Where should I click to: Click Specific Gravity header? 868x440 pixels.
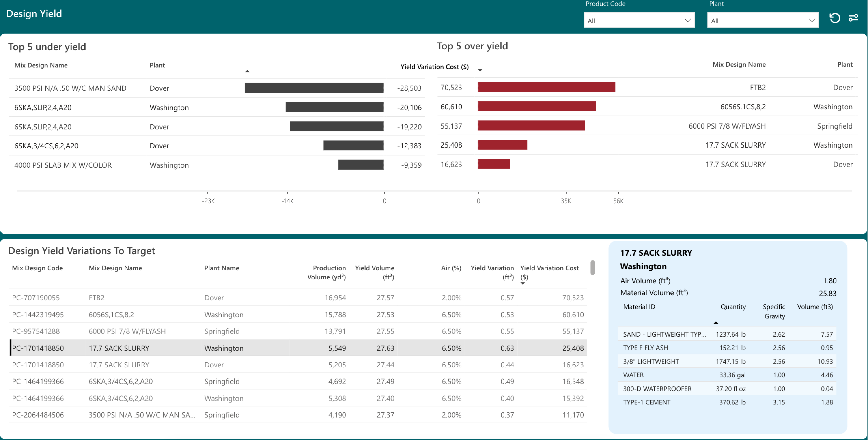[x=774, y=311]
